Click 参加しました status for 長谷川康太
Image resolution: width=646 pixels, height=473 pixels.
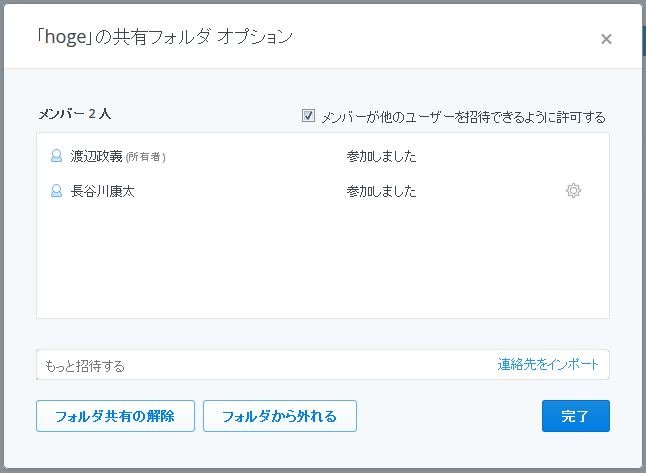tap(381, 191)
